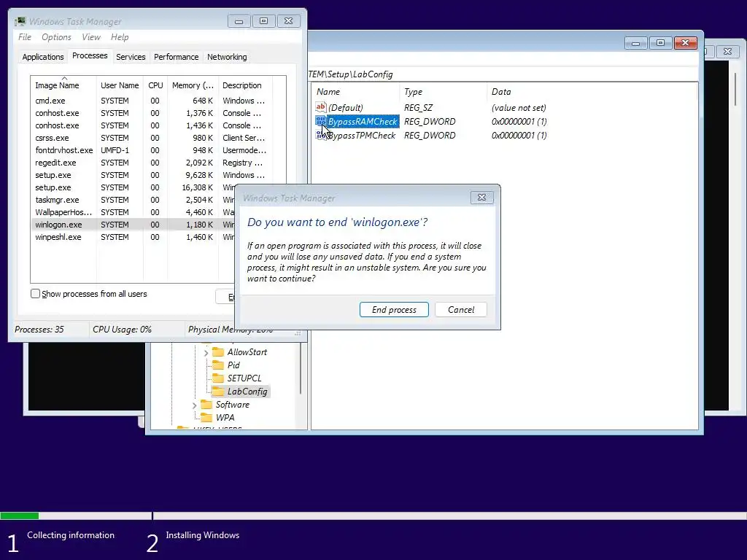Click the BypassTPMCheck DWORD value icon
This screenshot has width=747, height=560.
pos(321,135)
